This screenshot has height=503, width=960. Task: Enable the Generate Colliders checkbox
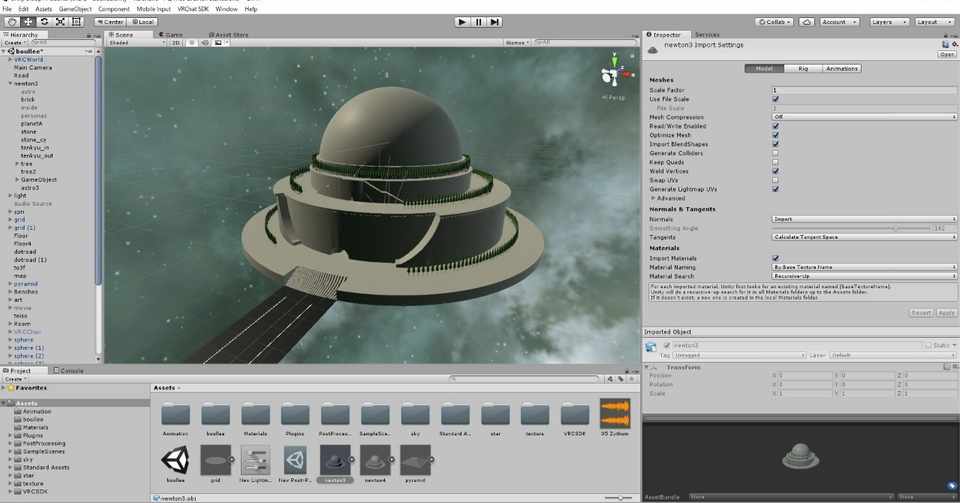point(776,153)
